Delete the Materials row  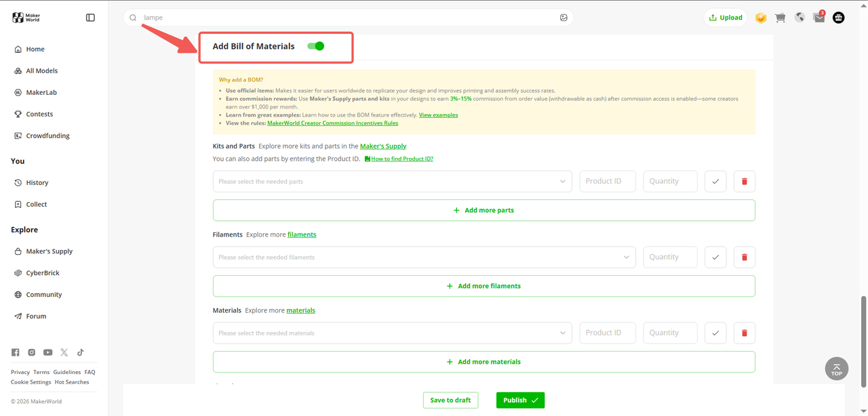pyautogui.click(x=745, y=333)
